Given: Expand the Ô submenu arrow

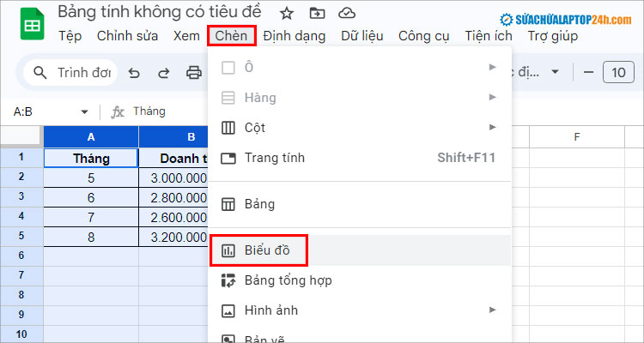Looking at the screenshot, I should [x=493, y=67].
